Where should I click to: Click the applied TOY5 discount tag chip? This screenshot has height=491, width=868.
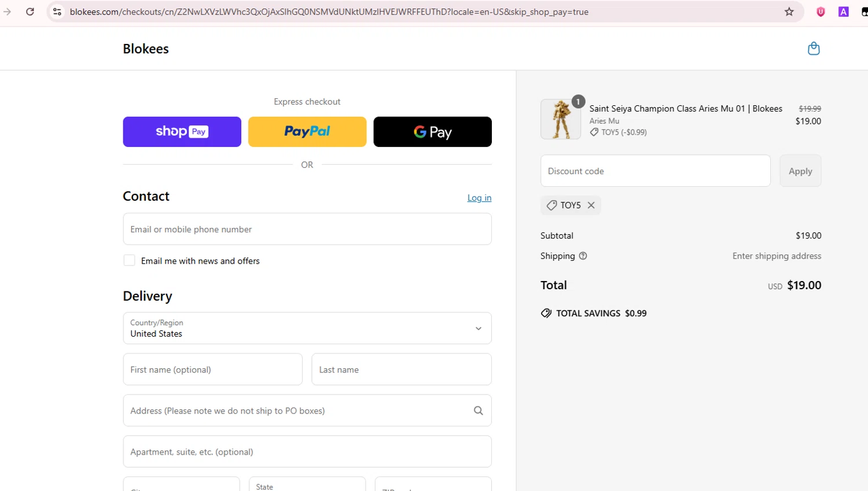[x=570, y=205]
